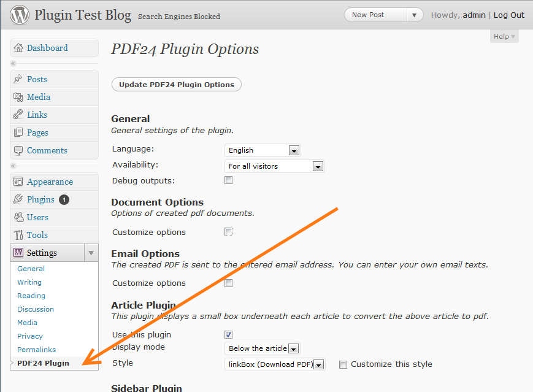Click the Log Out link

coord(509,15)
